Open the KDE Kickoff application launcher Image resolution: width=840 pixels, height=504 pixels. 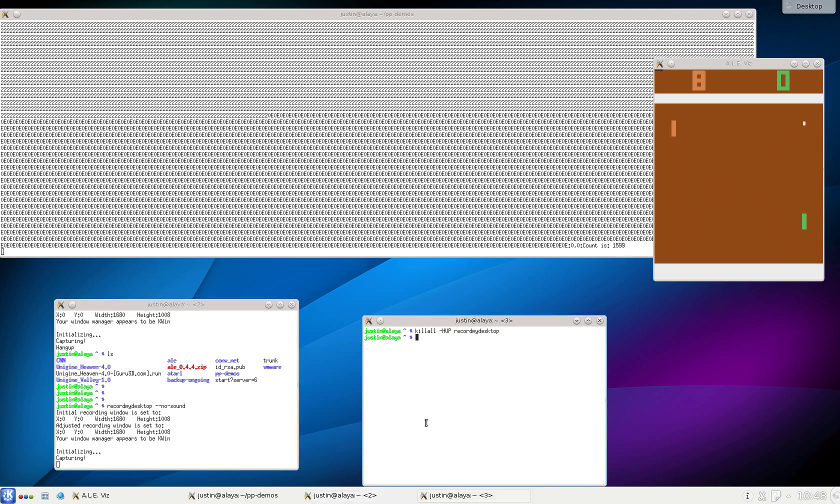(x=7, y=495)
